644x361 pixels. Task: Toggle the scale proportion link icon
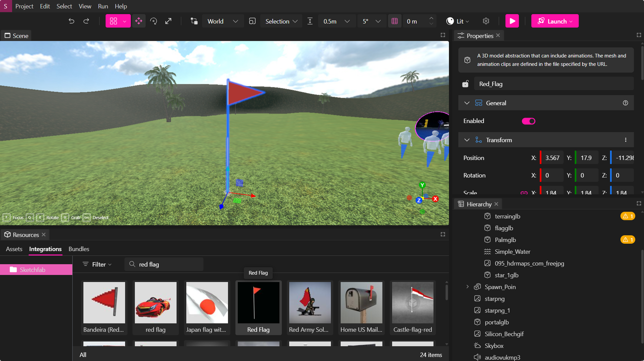(x=524, y=193)
